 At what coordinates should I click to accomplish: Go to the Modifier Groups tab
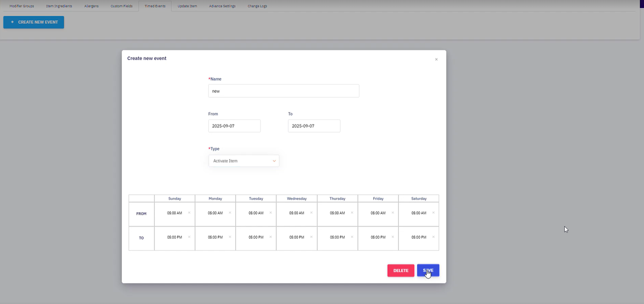tap(22, 6)
